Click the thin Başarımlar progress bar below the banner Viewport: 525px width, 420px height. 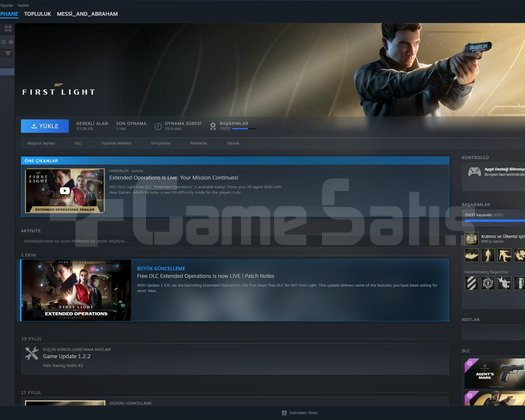coord(243,129)
